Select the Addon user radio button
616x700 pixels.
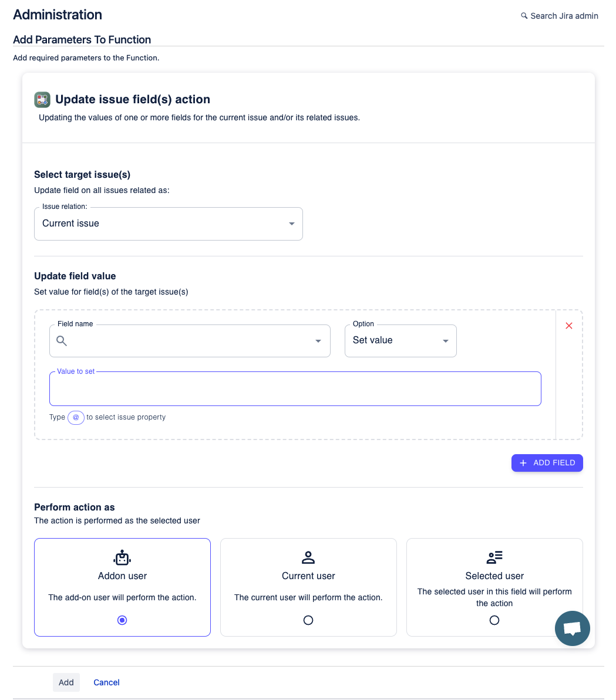click(x=122, y=620)
